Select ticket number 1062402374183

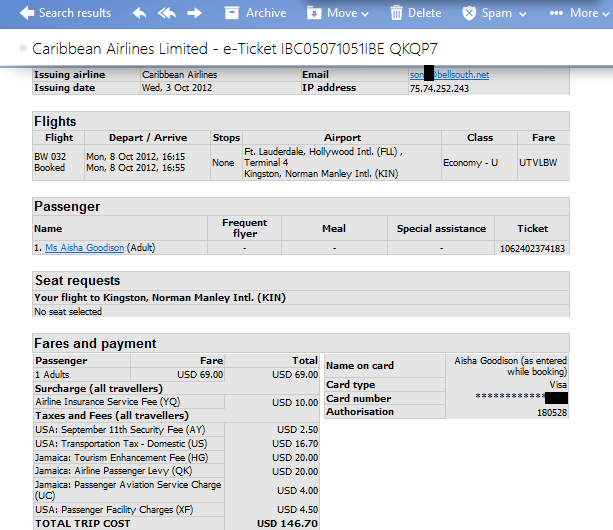(532, 249)
